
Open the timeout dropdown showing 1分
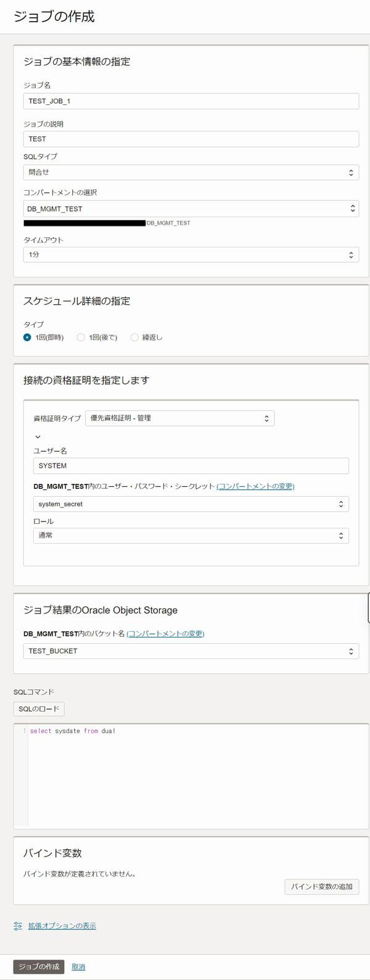[x=191, y=254]
